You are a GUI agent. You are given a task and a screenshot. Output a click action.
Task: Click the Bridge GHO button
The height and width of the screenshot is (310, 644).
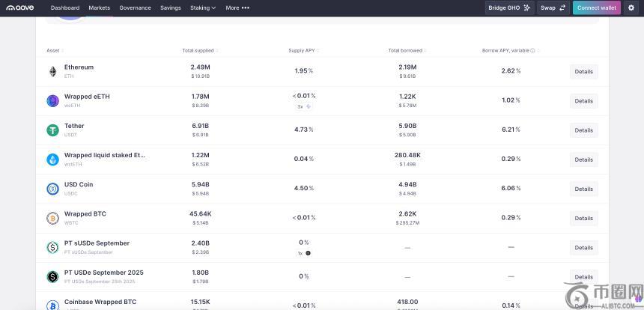pos(509,7)
